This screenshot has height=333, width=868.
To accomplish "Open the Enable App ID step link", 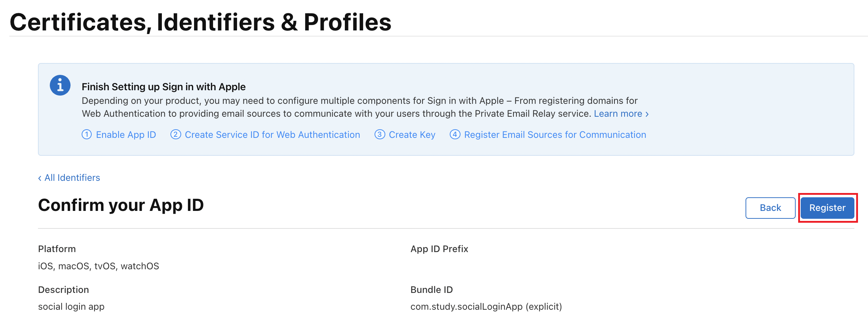I will click(126, 135).
